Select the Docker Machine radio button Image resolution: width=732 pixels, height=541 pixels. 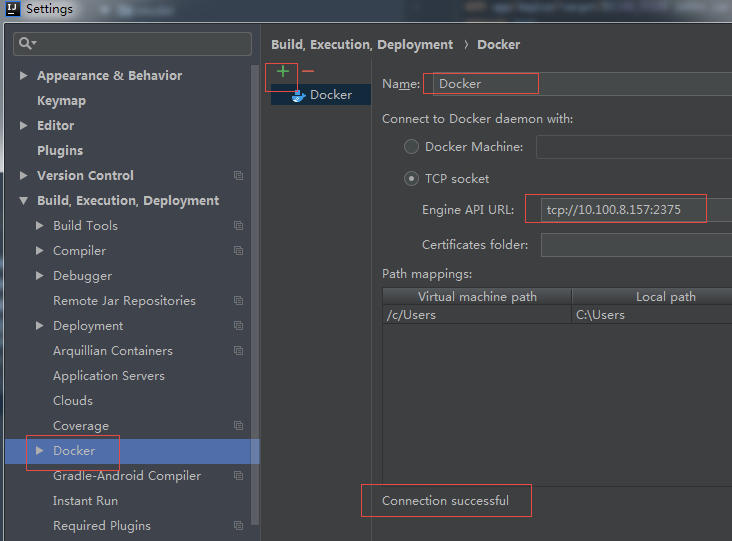coord(411,147)
